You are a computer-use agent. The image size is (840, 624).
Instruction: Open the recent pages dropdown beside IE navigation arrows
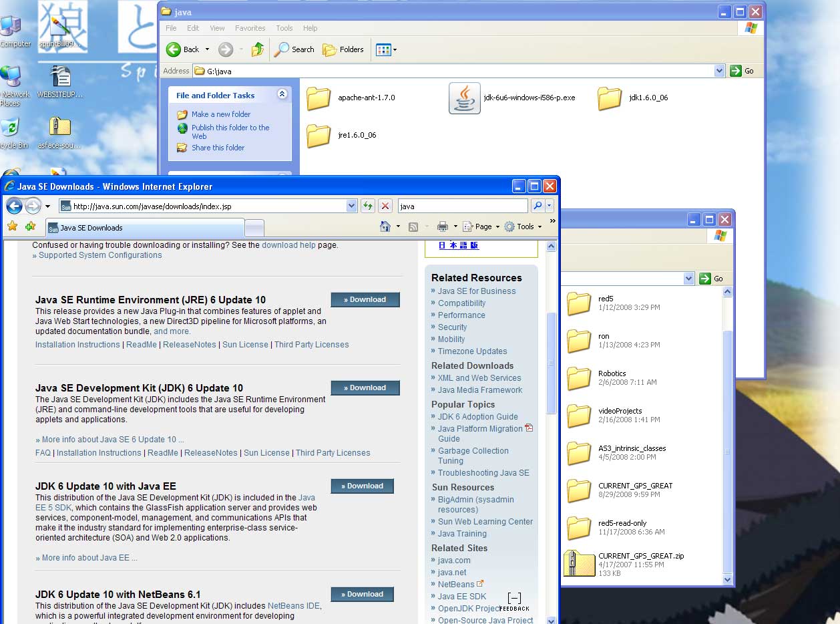[47, 206]
